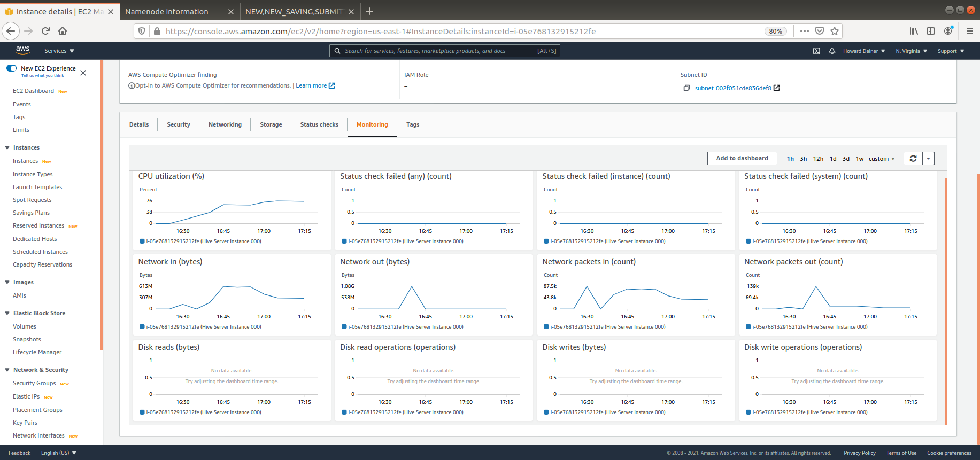Bookmark this page with star icon
The image size is (980, 460).
click(835, 31)
